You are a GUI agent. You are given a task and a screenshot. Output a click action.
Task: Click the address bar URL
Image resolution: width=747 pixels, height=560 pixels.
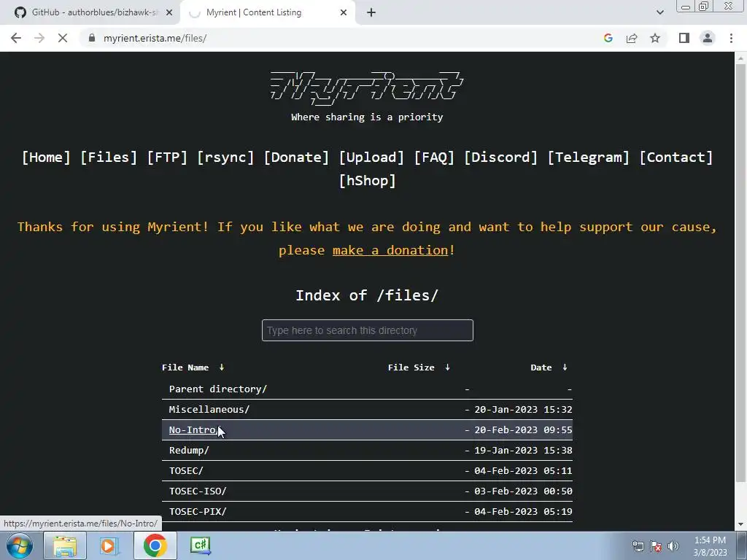155,38
